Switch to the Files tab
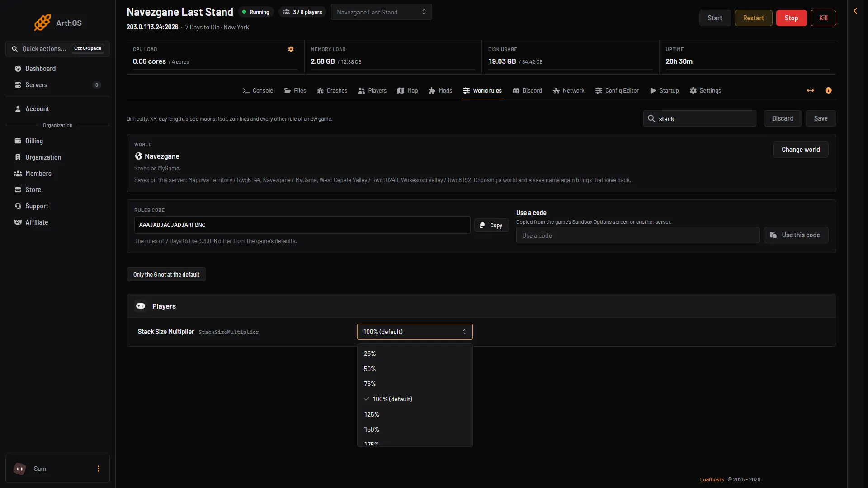 coord(295,90)
